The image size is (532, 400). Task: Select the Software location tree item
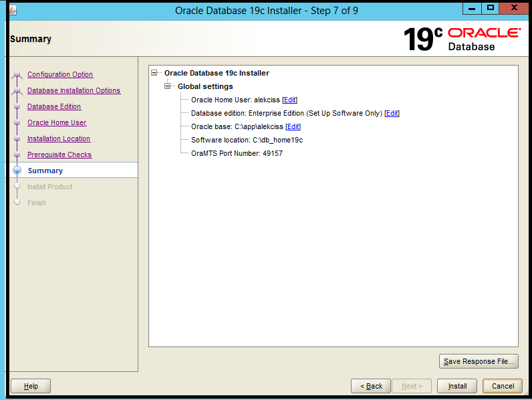point(247,140)
